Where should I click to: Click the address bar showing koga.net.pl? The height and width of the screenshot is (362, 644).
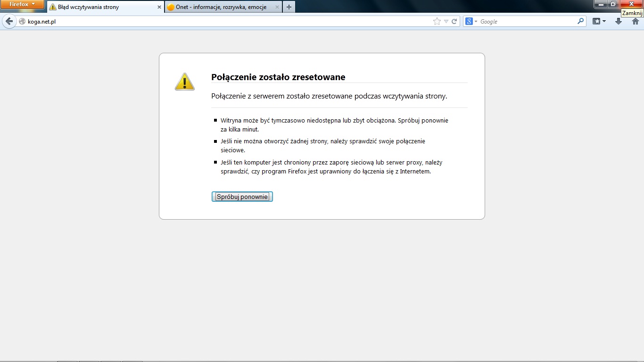[226, 21]
